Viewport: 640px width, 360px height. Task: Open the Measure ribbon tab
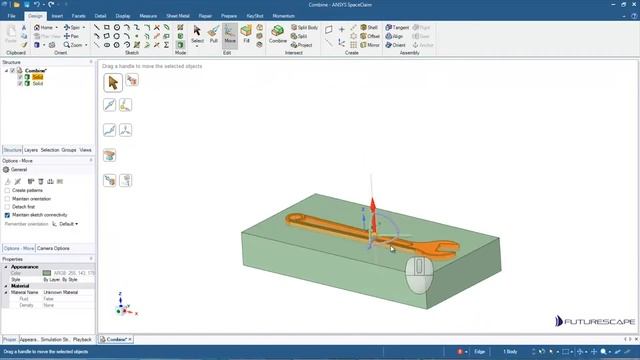pos(148,16)
